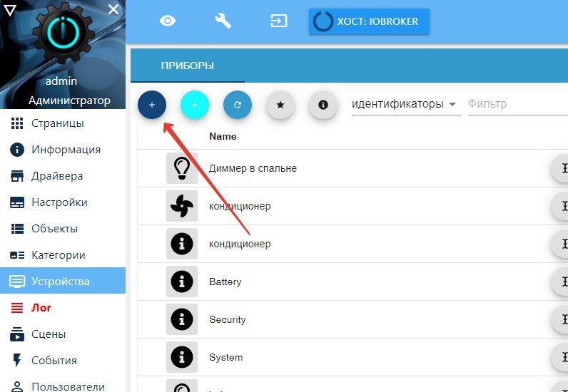Switch to the ПРИБОРЫ tab
The height and width of the screenshot is (392, 568).
(187, 66)
